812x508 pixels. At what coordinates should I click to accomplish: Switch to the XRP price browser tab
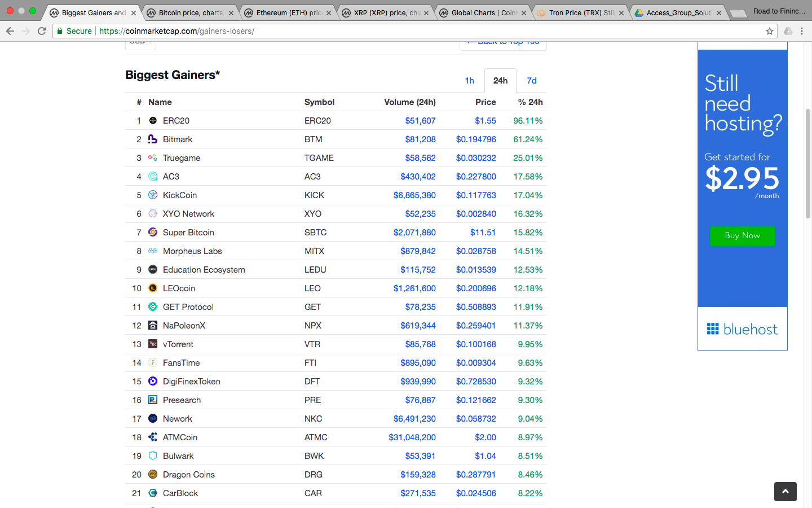click(386, 12)
